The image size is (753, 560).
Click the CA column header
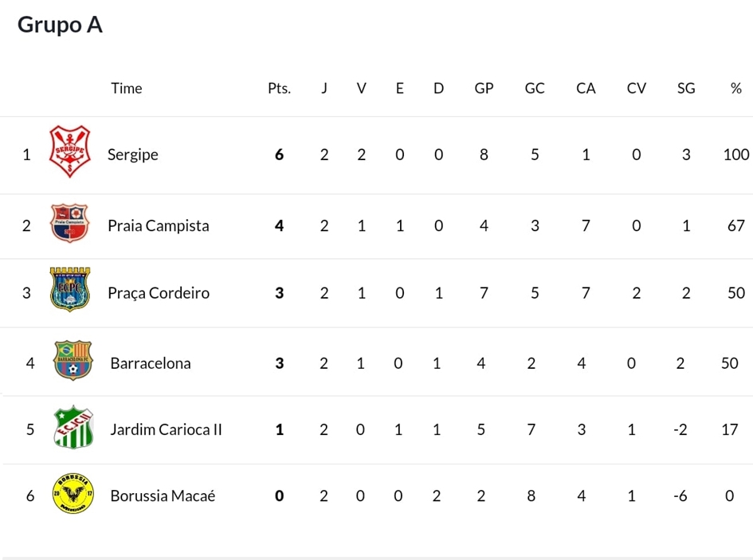pos(586,88)
